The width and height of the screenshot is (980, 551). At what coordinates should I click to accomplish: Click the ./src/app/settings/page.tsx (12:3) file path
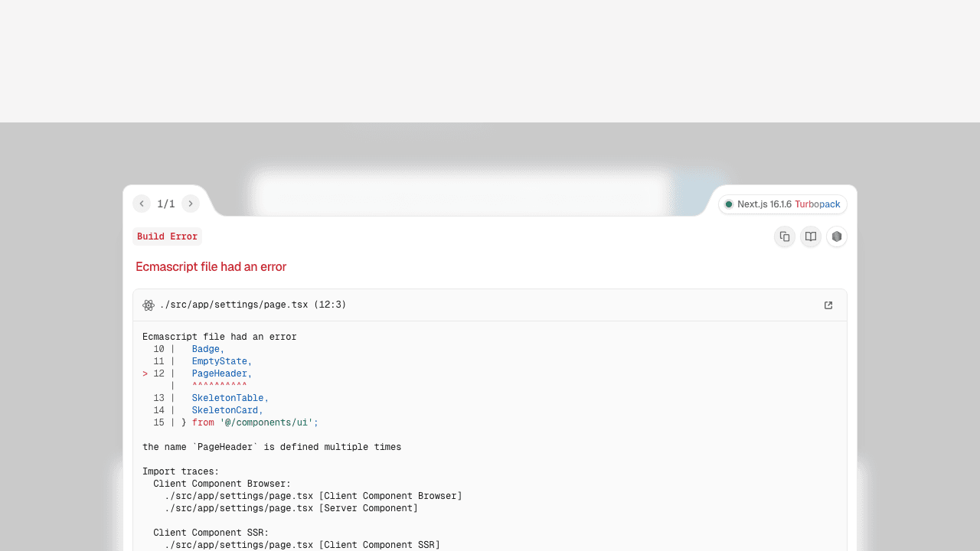coord(253,305)
